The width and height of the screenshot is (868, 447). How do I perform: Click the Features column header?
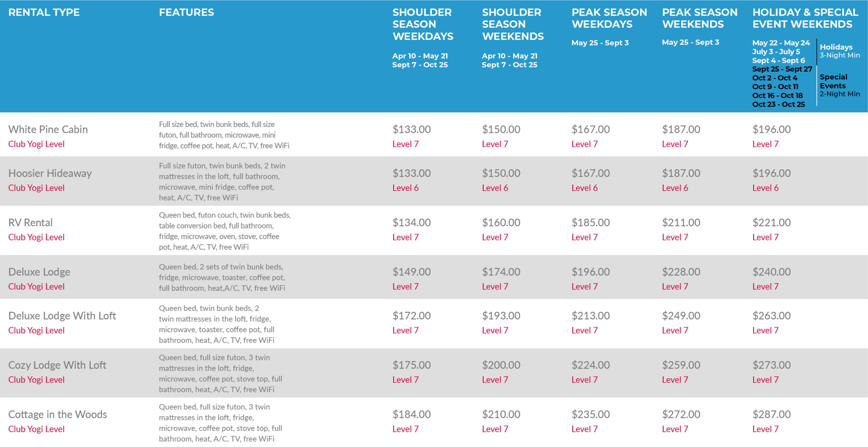point(186,13)
